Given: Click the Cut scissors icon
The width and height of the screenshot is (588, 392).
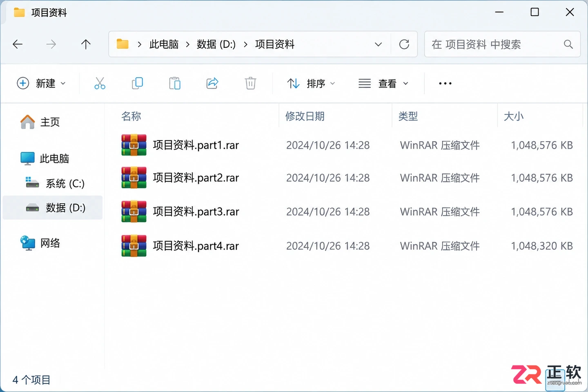Looking at the screenshot, I should 100,83.
